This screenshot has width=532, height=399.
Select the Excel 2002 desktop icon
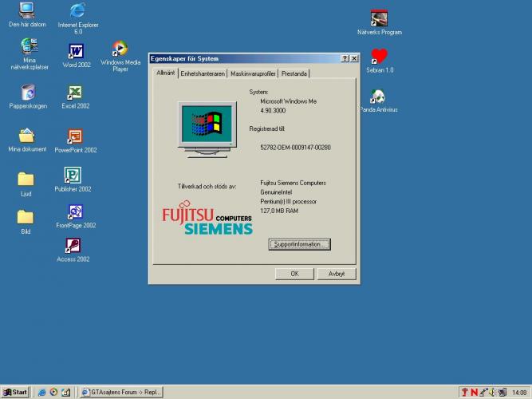click(x=75, y=93)
